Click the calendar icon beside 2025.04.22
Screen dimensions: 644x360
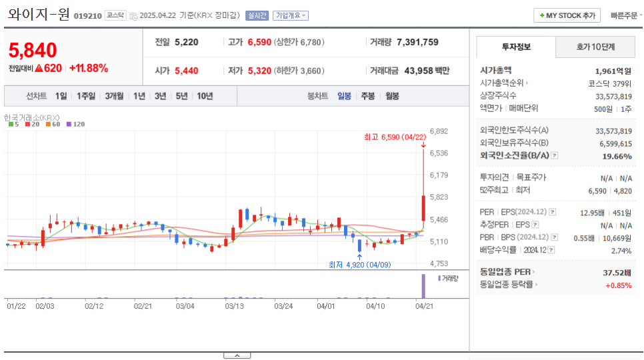tap(133, 16)
